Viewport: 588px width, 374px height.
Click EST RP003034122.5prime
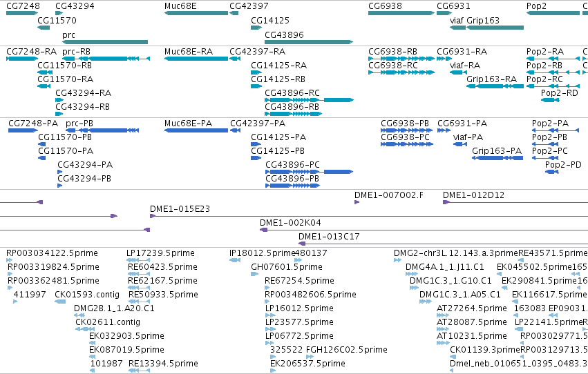pyautogui.click(x=10, y=260)
